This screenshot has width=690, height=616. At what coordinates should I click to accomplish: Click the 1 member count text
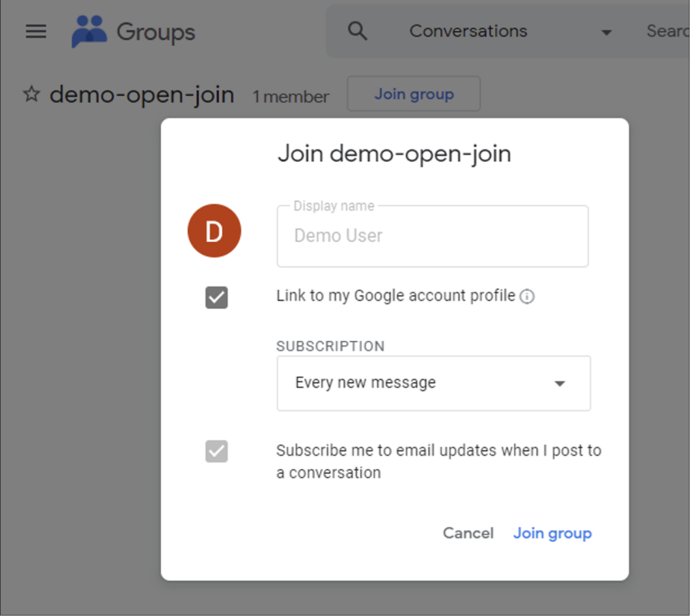pos(290,97)
